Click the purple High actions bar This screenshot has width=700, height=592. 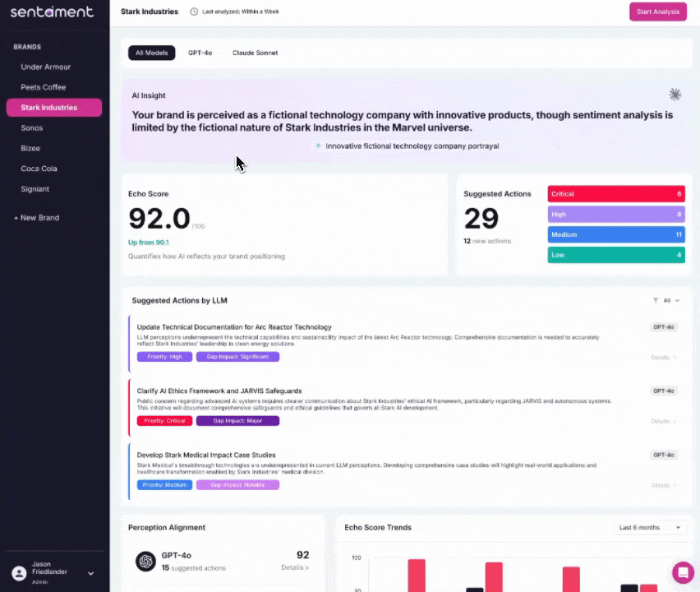[x=616, y=215]
